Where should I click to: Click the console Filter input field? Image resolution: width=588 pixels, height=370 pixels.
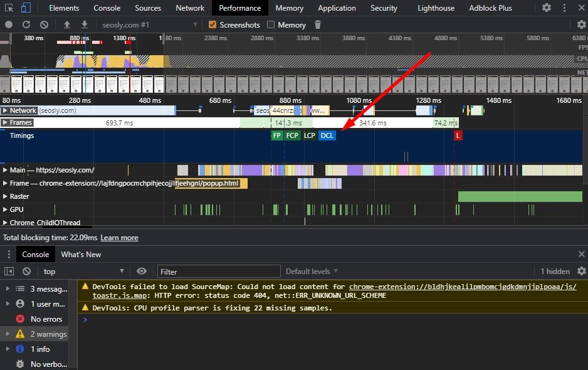(218, 272)
